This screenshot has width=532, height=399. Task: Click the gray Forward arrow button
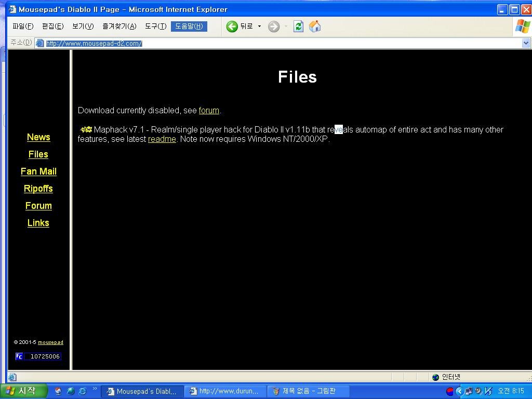pyautogui.click(x=274, y=26)
